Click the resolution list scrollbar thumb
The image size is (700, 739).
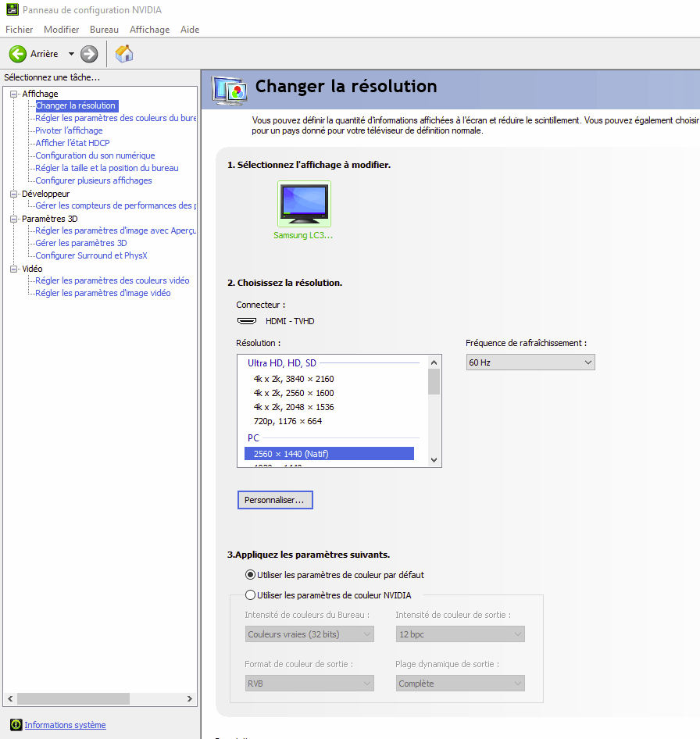[434, 382]
